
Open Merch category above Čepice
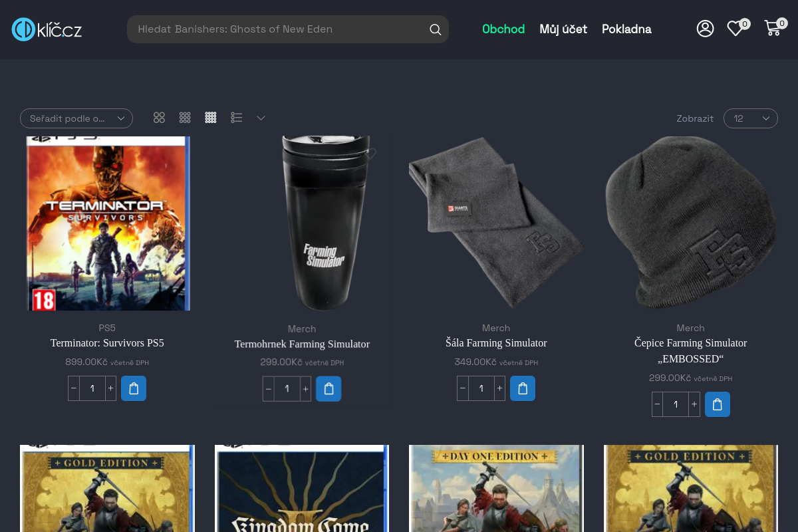[691, 328]
